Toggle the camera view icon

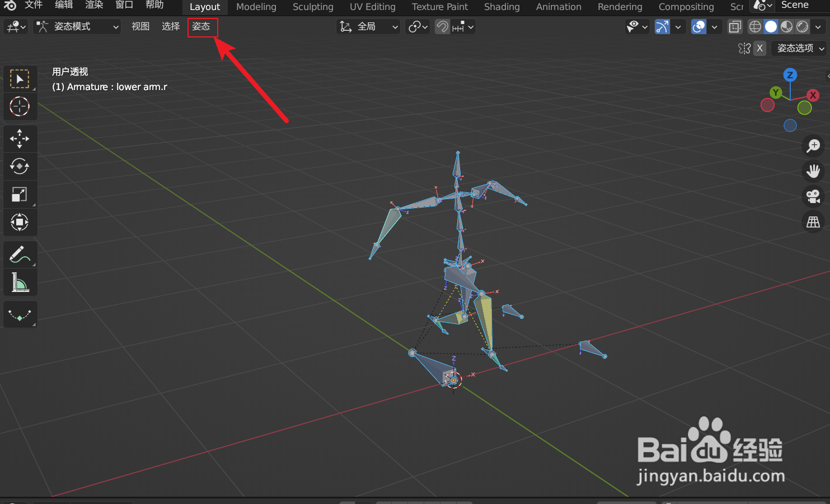[x=813, y=196]
